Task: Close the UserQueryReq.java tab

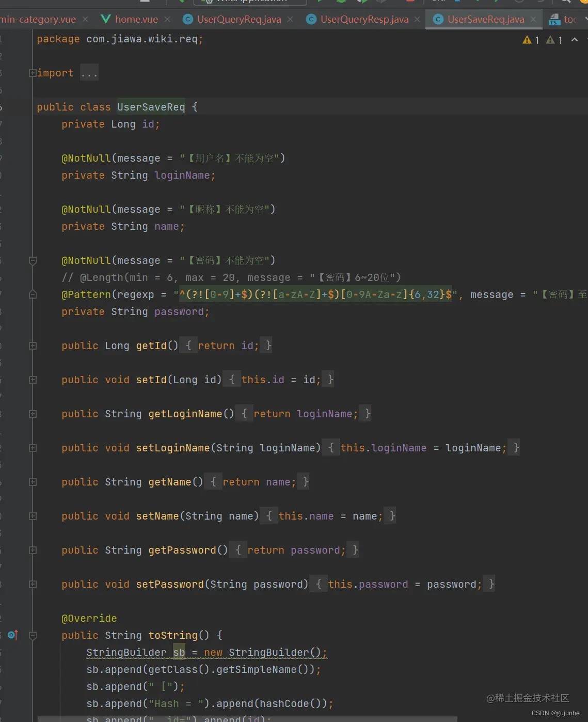Action: (x=290, y=19)
